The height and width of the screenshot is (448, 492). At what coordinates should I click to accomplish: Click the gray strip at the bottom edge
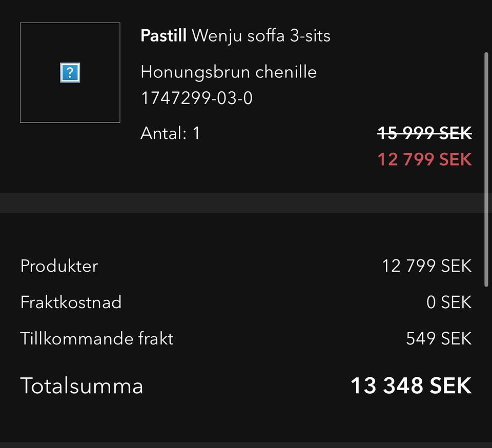[246, 444]
